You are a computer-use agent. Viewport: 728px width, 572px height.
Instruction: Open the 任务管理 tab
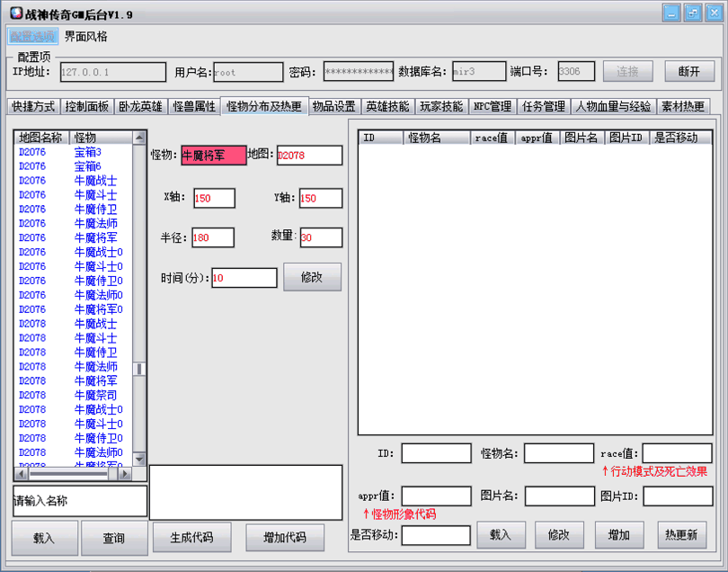pyautogui.click(x=543, y=106)
